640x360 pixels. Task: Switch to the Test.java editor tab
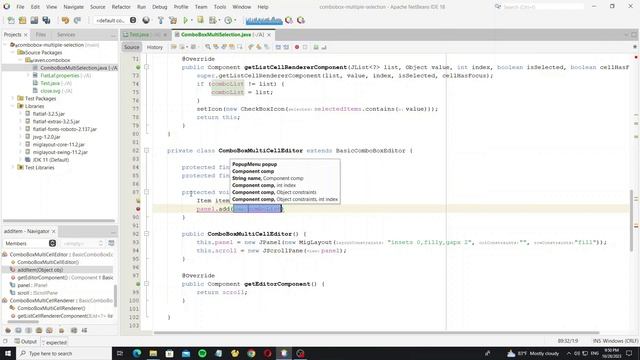point(139,35)
